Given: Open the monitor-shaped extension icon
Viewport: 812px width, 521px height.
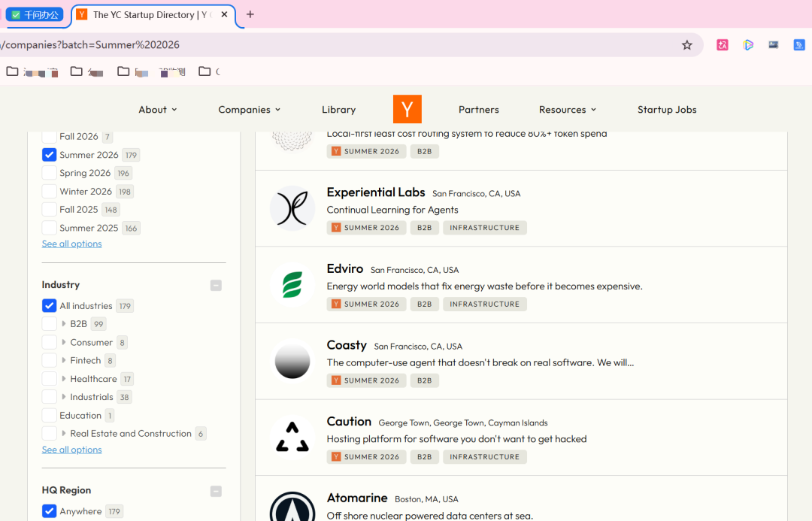Looking at the screenshot, I should pos(773,45).
